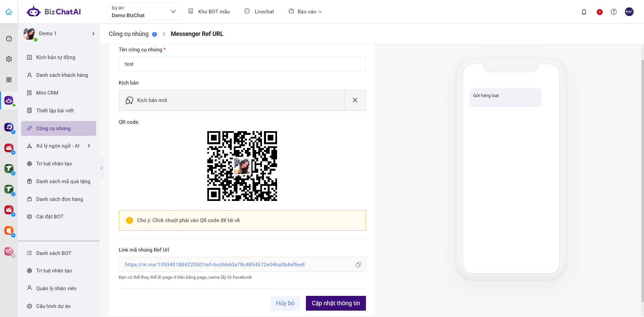Click the BizChatAI logo

(54, 12)
